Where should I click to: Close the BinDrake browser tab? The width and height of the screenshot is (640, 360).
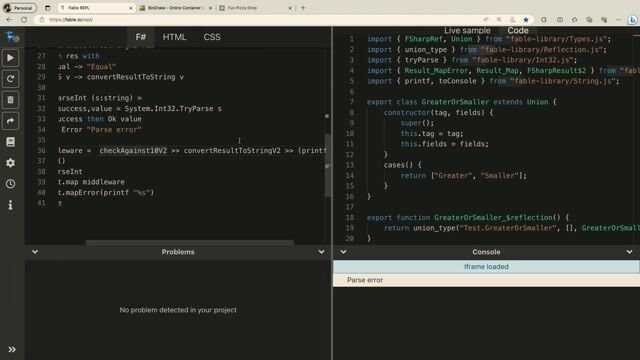210,8
